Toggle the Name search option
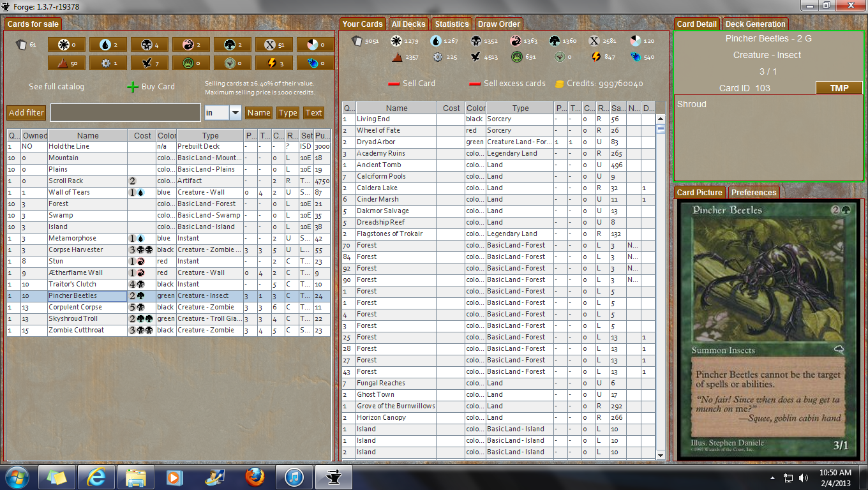The height and width of the screenshot is (490, 868). 258,113
